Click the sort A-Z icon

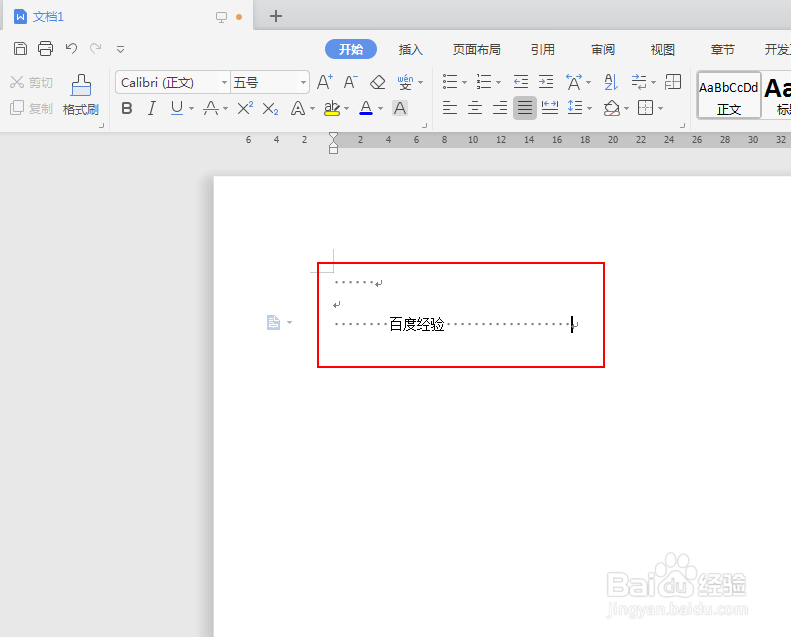click(610, 82)
